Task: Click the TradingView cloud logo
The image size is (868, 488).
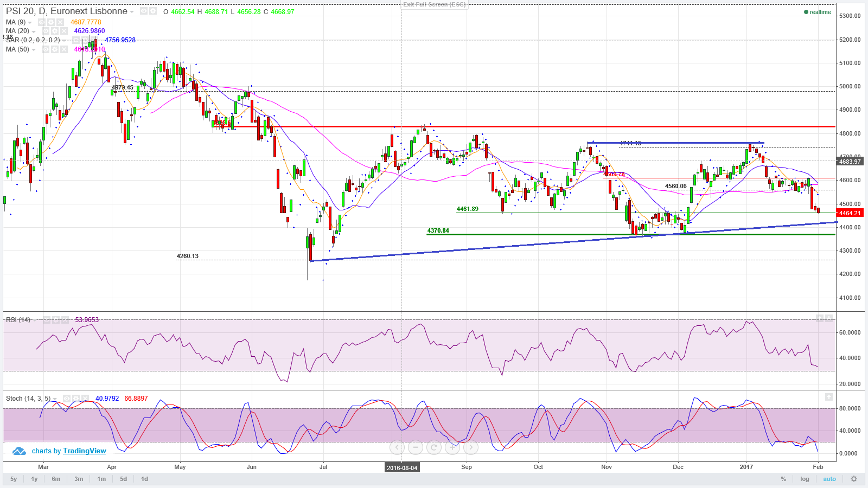Action: 20,451
